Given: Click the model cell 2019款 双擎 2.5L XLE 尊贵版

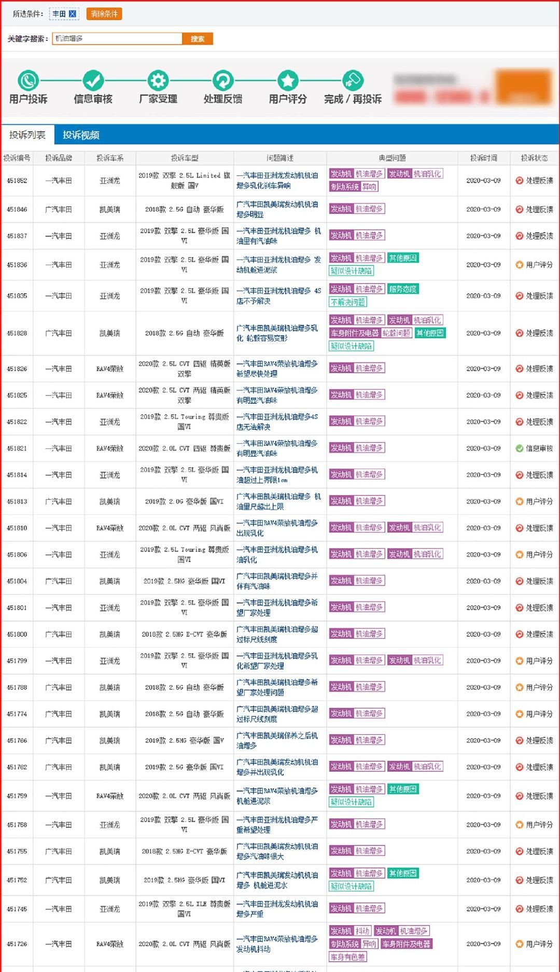Looking at the screenshot, I should point(185,909).
